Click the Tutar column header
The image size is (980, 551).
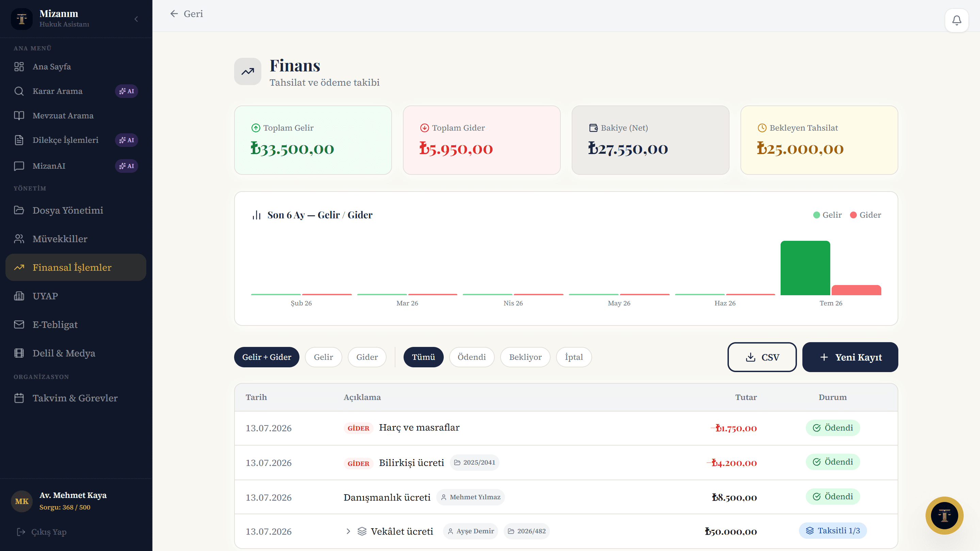[746, 397]
